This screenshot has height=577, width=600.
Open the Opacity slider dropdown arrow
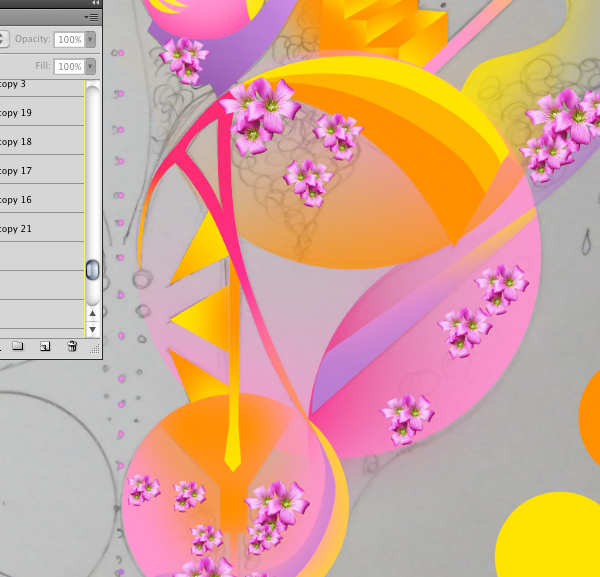[x=91, y=39]
